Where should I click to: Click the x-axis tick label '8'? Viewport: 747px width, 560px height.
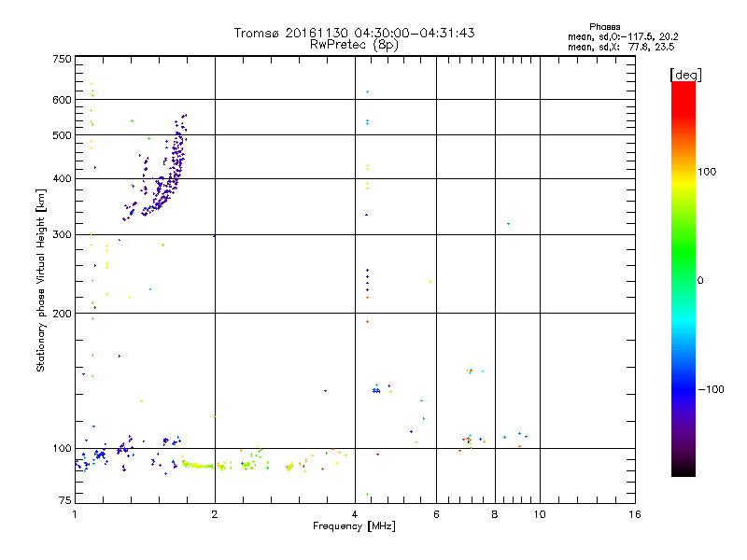495,514
